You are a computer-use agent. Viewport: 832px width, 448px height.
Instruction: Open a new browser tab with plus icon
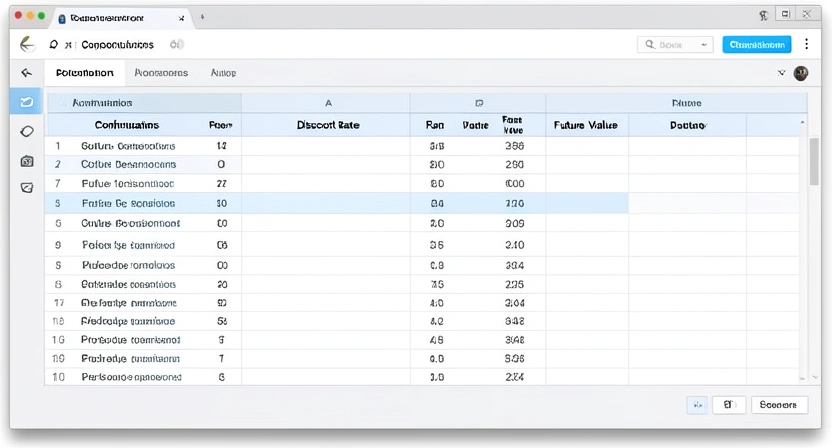[203, 17]
